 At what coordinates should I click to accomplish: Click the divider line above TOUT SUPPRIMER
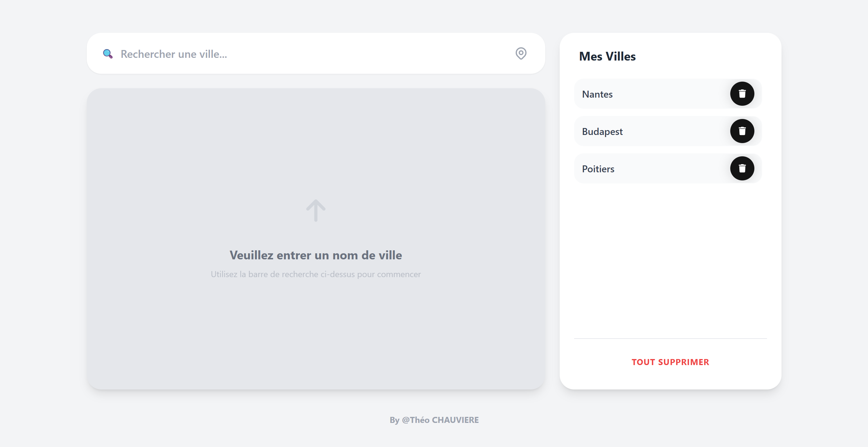(670, 339)
